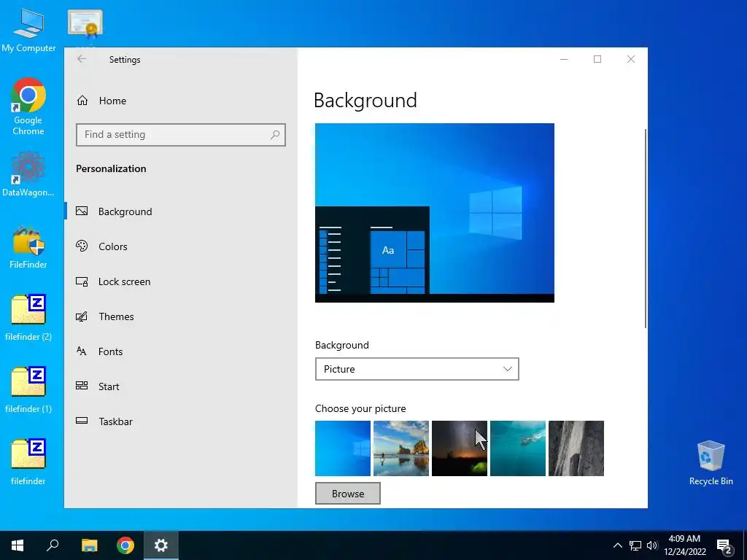Image resolution: width=747 pixels, height=560 pixels.
Task: Select the filefinder (2) zip folder
Action: (28, 318)
